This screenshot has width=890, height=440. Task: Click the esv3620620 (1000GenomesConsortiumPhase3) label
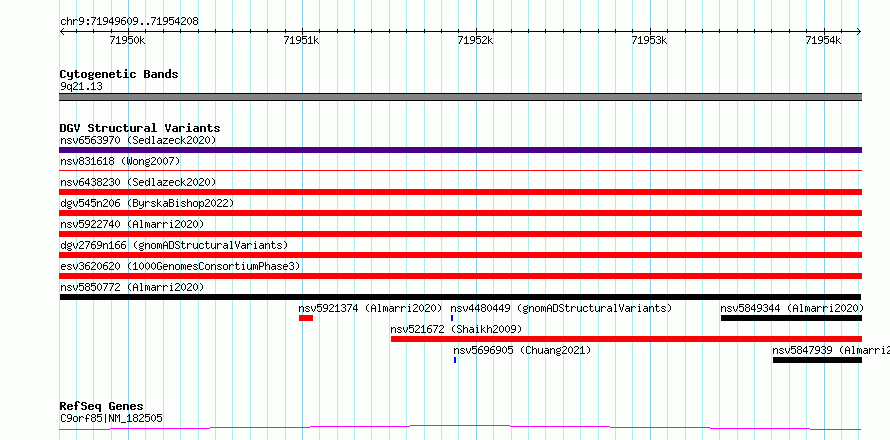pyautogui.click(x=180, y=266)
